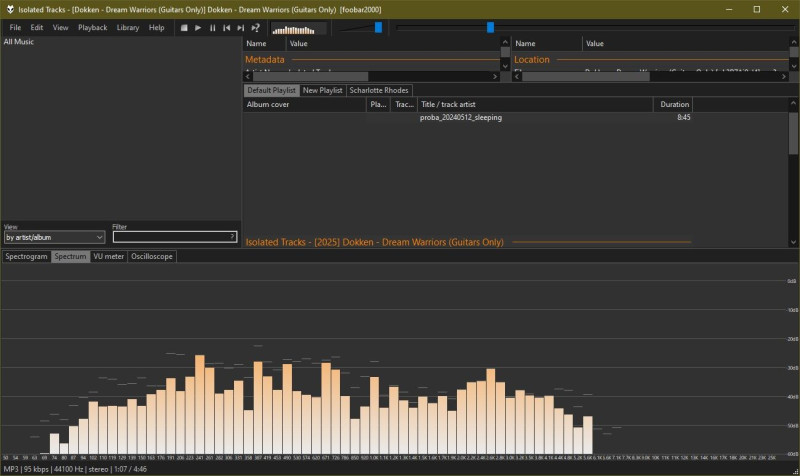This screenshot has height=476, width=800.
Task: Click right arrow of Location horizontal scrollbar
Action: tap(784, 77)
